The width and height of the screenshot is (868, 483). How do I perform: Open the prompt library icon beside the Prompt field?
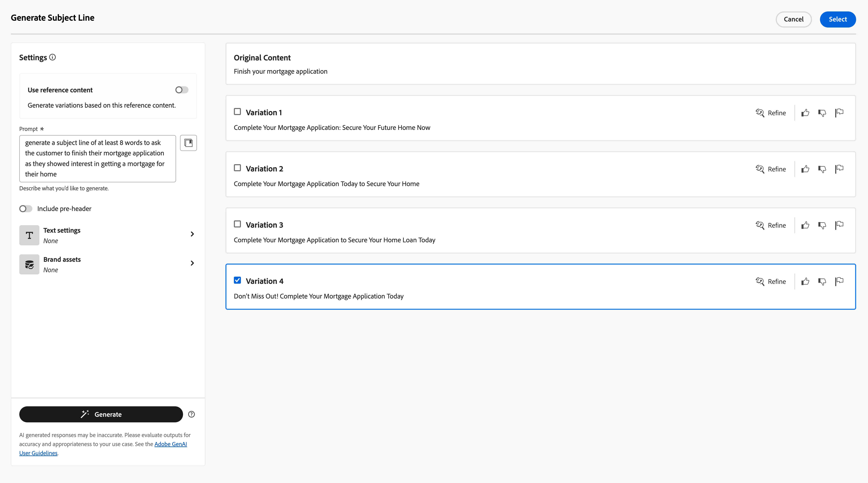(x=188, y=143)
